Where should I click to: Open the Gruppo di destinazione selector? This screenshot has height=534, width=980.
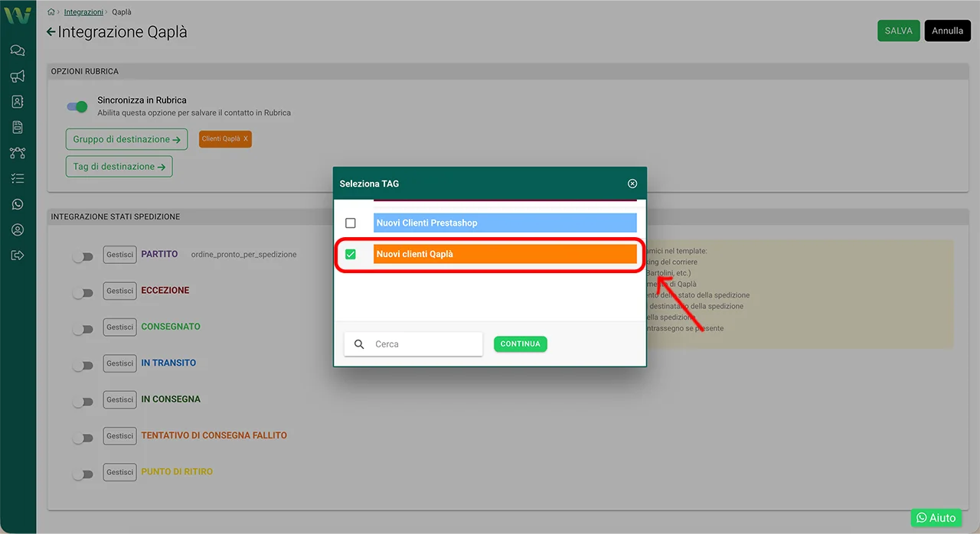tap(126, 139)
